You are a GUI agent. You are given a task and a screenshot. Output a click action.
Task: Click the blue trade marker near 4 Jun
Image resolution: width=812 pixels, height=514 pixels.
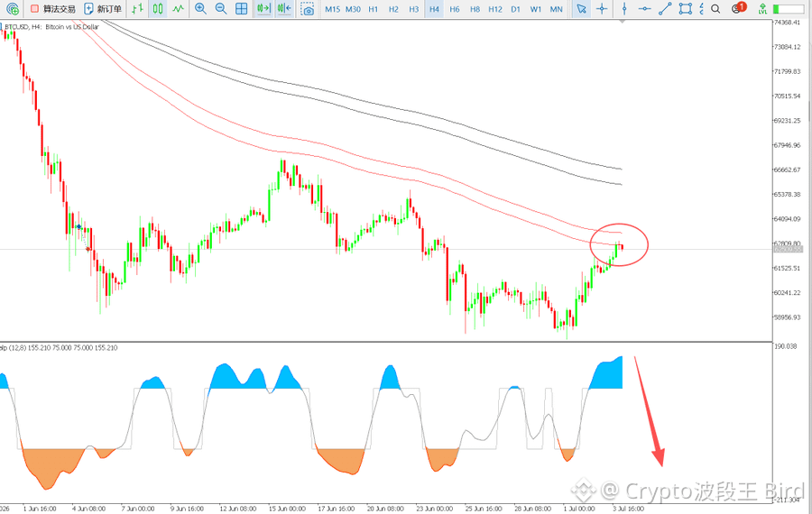pyautogui.click(x=78, y=226)
